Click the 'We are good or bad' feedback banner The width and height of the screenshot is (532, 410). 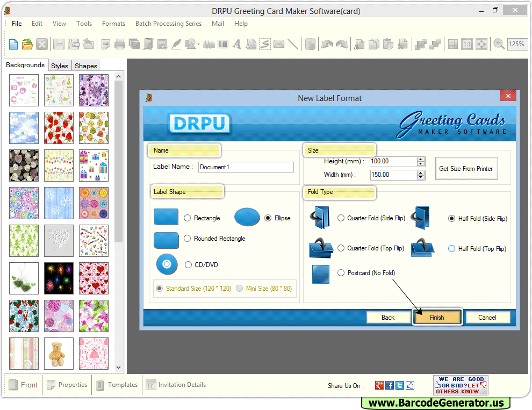tap(461, 385)
